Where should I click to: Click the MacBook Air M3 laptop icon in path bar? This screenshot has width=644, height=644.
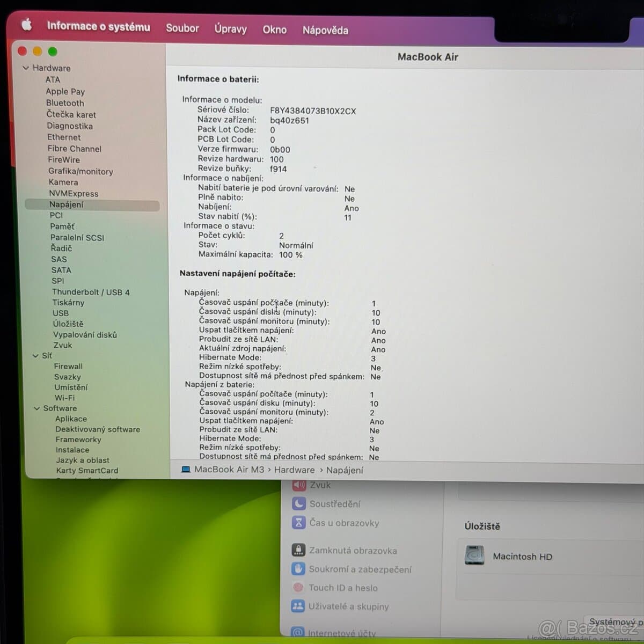pos(186,470)
